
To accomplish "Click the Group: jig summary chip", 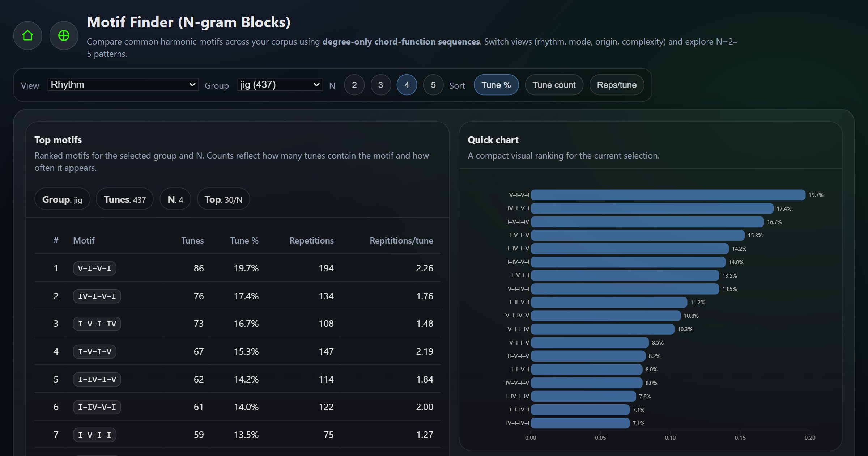I will coord(62,199).
